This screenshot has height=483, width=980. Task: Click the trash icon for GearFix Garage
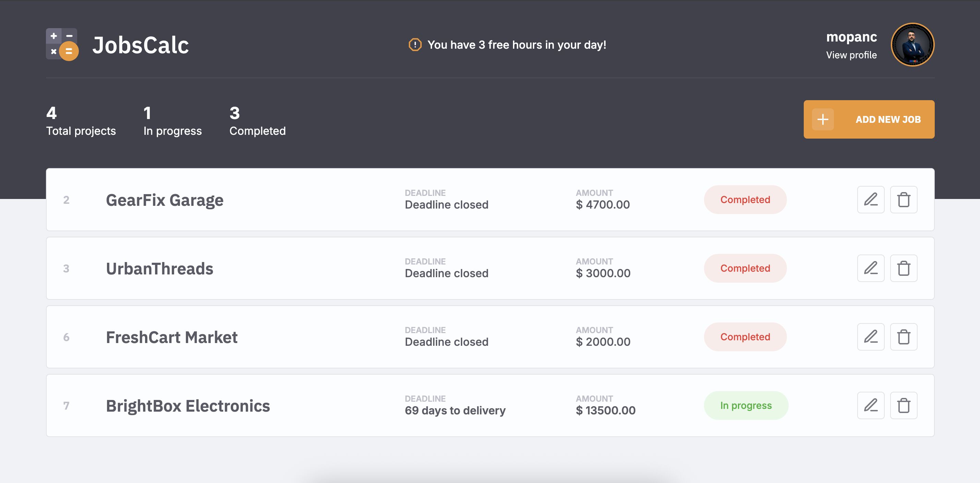[904, 199]
